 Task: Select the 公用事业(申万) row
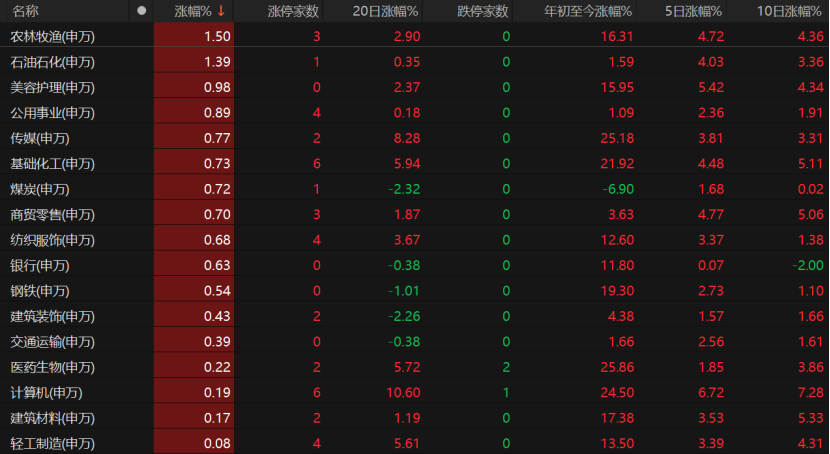pos(415,113)
